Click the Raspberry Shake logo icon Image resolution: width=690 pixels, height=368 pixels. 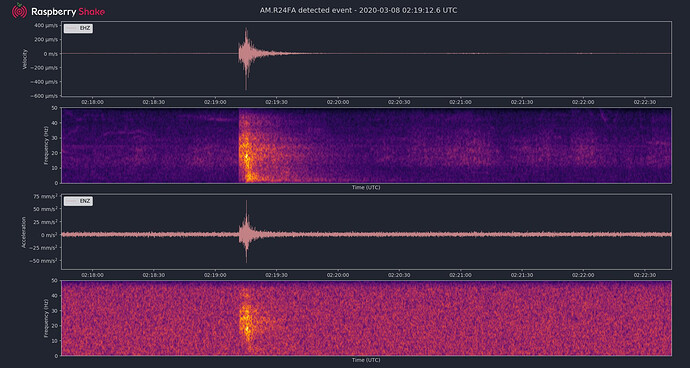19,11
